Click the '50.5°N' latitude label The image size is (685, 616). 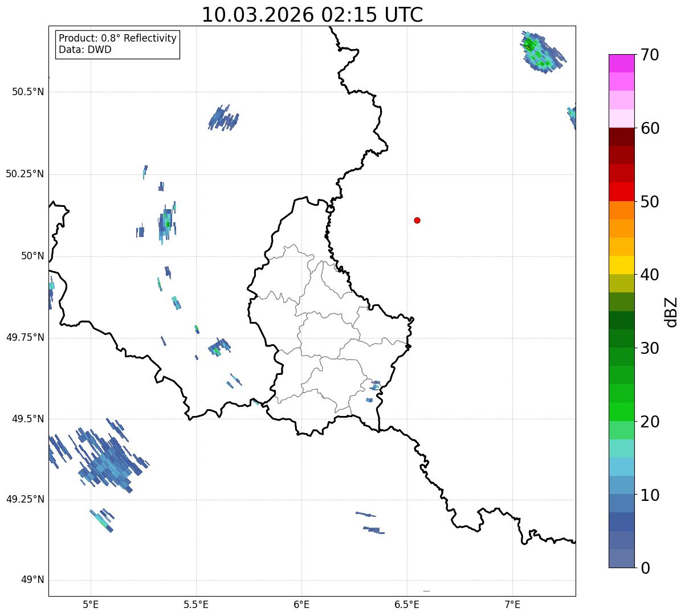click(27, 92)
